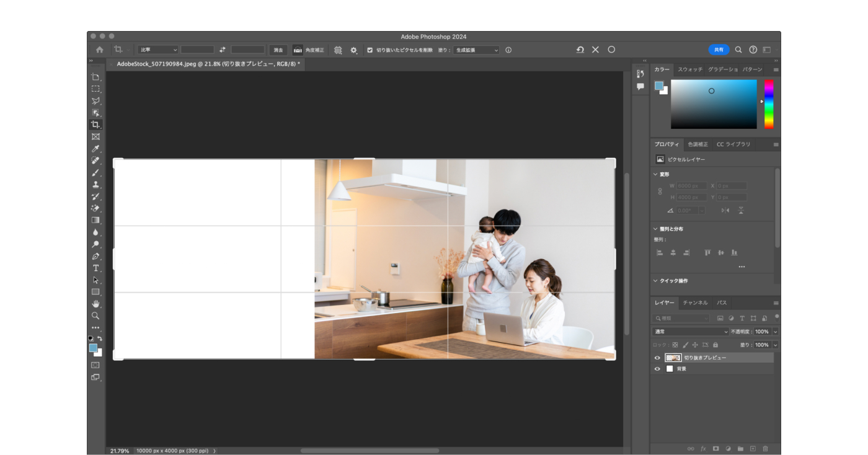Click the 消去 clear button
The height and width of the screenshot is (455, 868).
coord(278,50)
